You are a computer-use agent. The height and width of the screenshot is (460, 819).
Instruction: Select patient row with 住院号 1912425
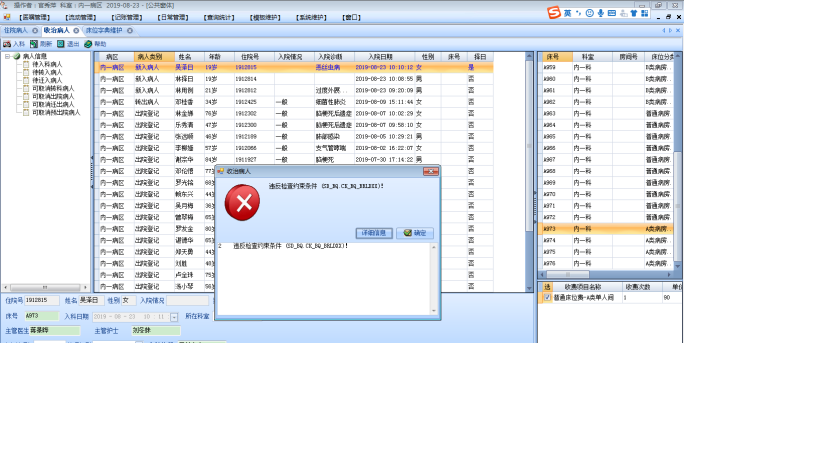pyautogui.click(x=296, y=102)
